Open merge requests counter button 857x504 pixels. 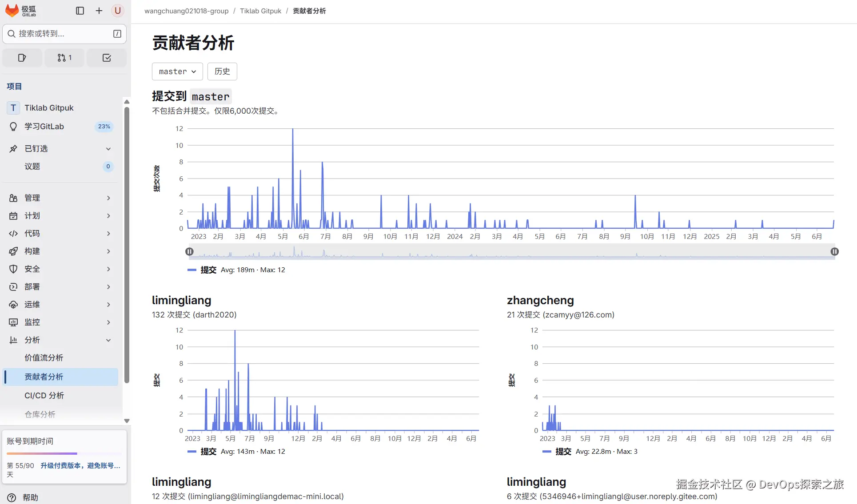tap(64, 58)
